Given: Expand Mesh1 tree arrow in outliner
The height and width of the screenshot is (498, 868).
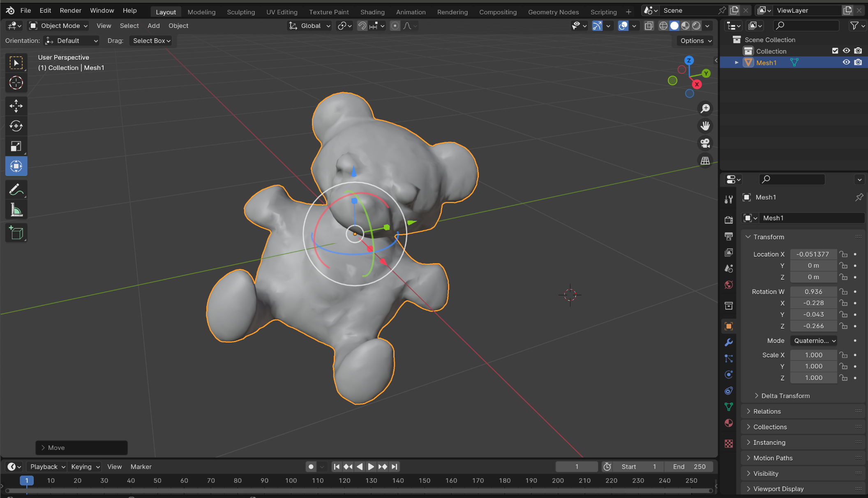Looking at the screenshot, I should (x=736, y=63).
